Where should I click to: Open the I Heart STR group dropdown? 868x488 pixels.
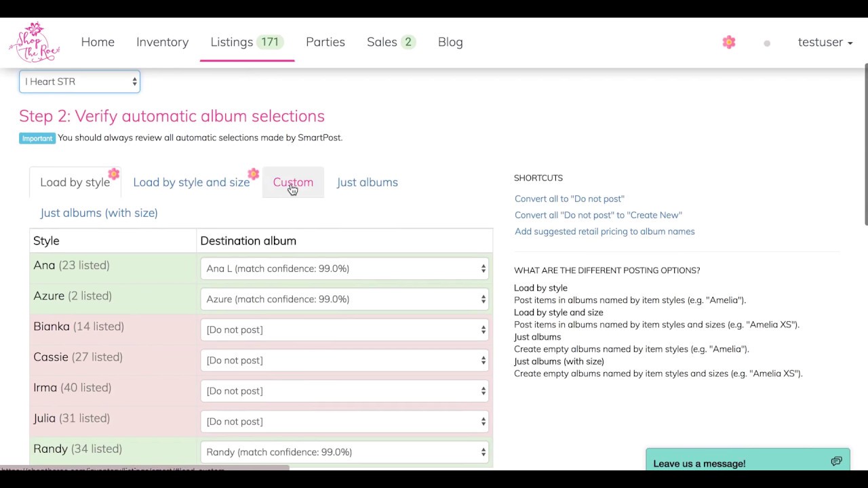[79, 81]
